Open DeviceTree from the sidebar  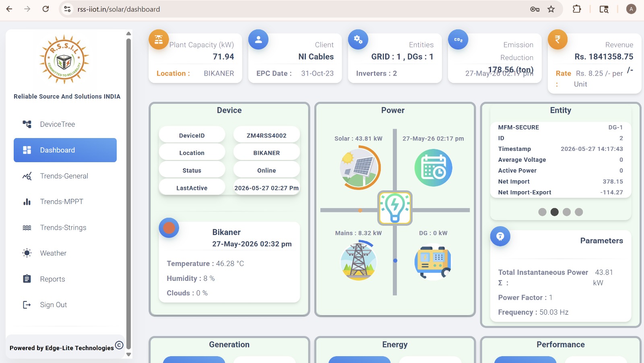click(65, 124)
